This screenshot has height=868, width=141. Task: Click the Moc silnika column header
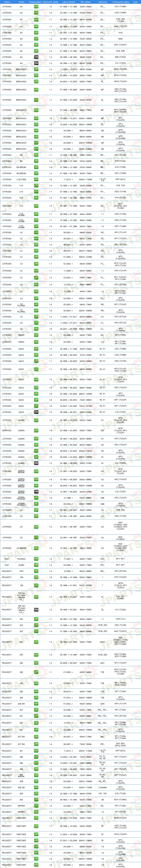[x=85, y=2]
